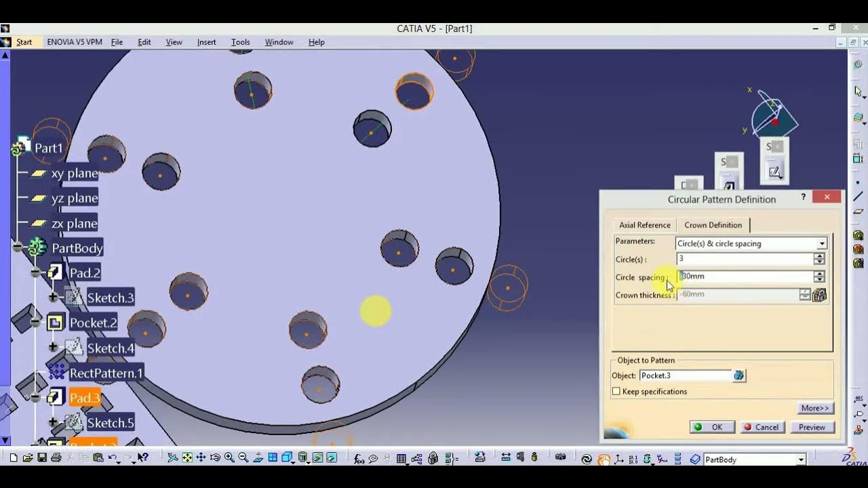Select the xy plane in the tree

click(75, 174)
